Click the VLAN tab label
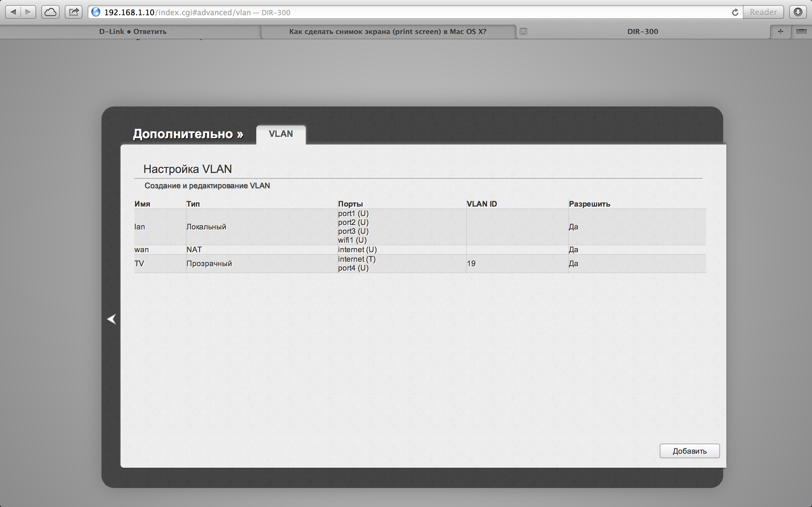The height and width of the screenshot is (507, 812). click(281, 134)
